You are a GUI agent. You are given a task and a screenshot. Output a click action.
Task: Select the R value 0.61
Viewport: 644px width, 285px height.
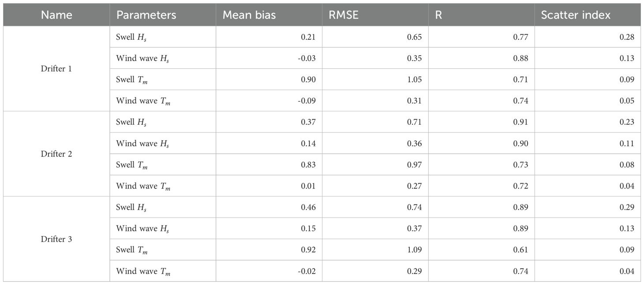tap(521, 250)
